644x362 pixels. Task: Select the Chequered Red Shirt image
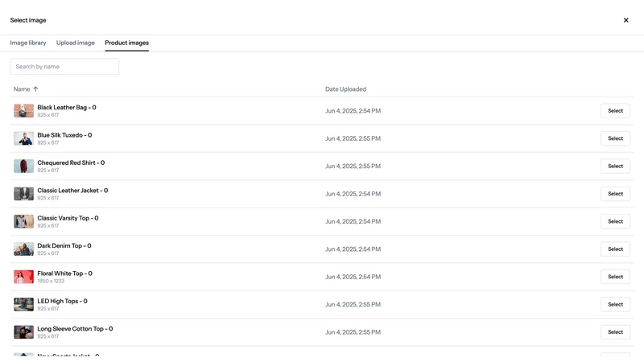tap(615, 167)
